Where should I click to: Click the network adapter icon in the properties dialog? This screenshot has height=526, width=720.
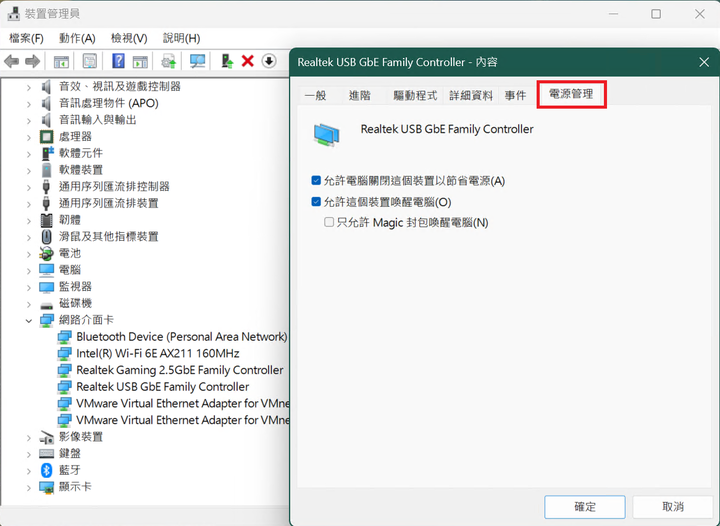pyautogui.click(x=326, y=135)
